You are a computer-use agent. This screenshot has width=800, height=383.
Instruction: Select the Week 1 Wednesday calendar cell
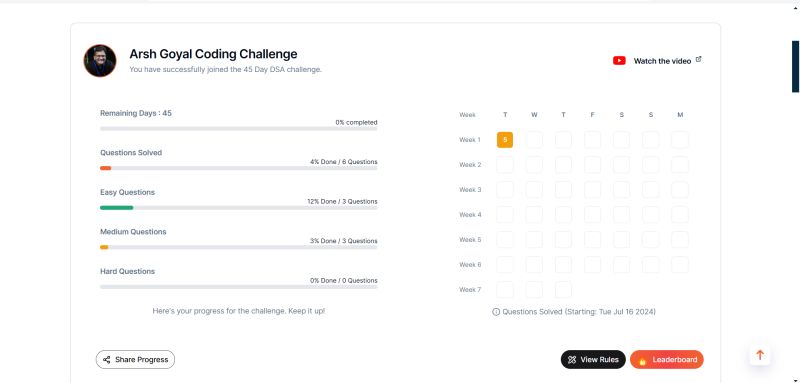[534, 140]
